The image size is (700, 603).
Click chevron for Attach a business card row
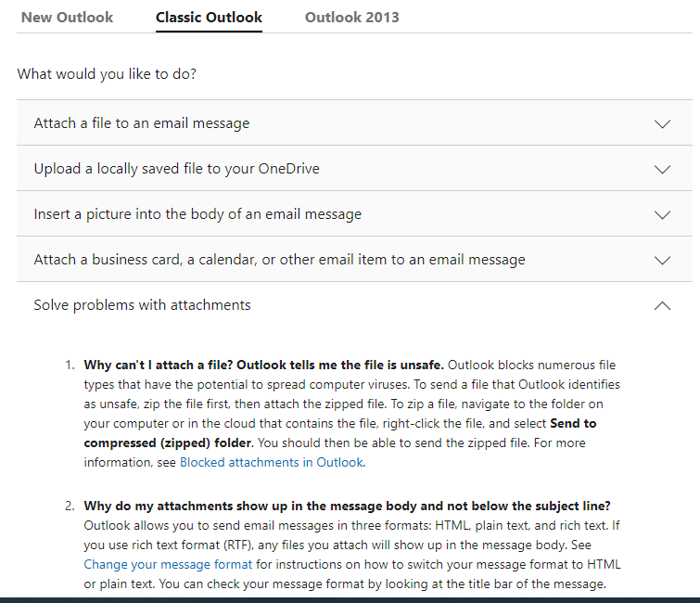pos(662,260)
